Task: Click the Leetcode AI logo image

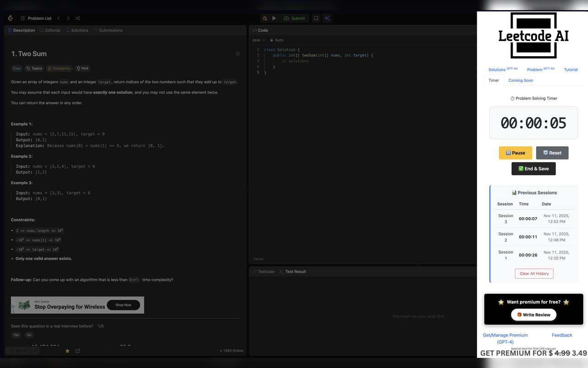Action: (x=533, y=35)
